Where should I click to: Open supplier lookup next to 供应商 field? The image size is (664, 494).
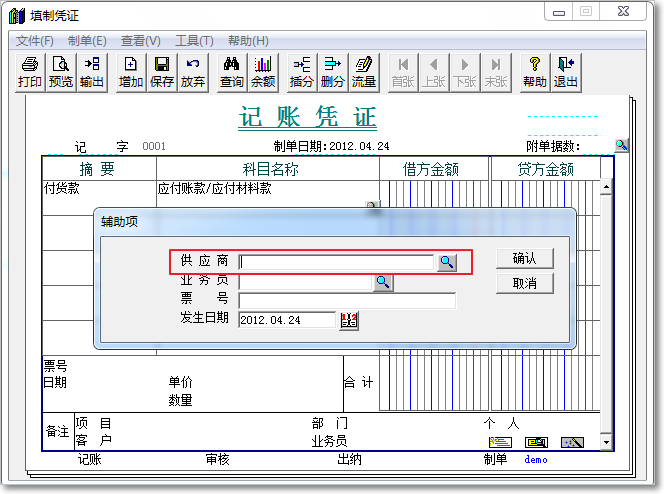(x=447, y=262)
